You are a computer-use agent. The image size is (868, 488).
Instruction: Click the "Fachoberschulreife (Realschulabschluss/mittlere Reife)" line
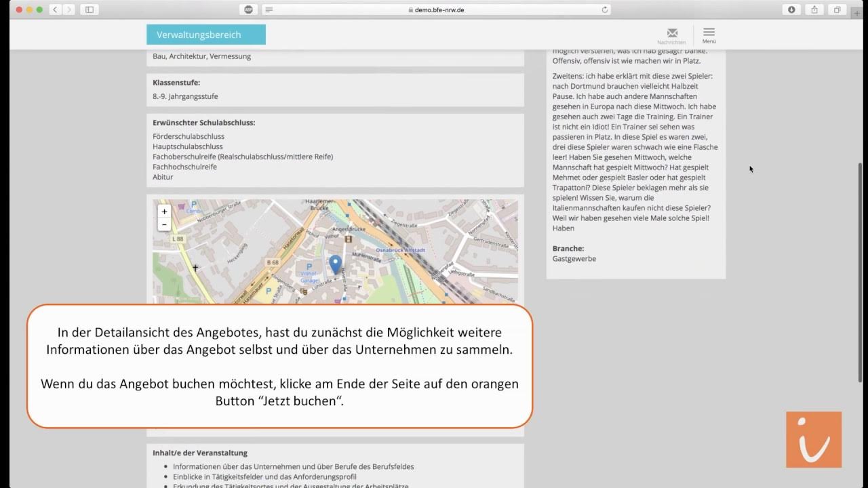[x=243, y=157]
